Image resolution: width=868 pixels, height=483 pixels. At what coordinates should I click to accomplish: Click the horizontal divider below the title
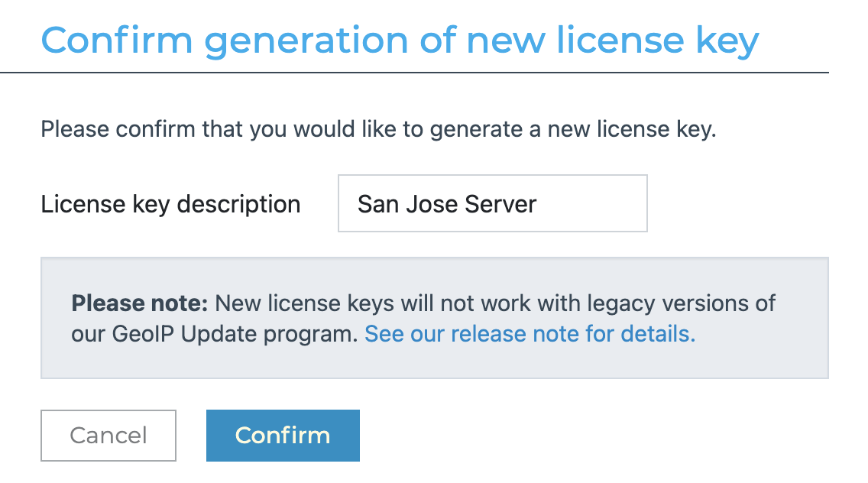pyautogui.click(x=414, y=73)
